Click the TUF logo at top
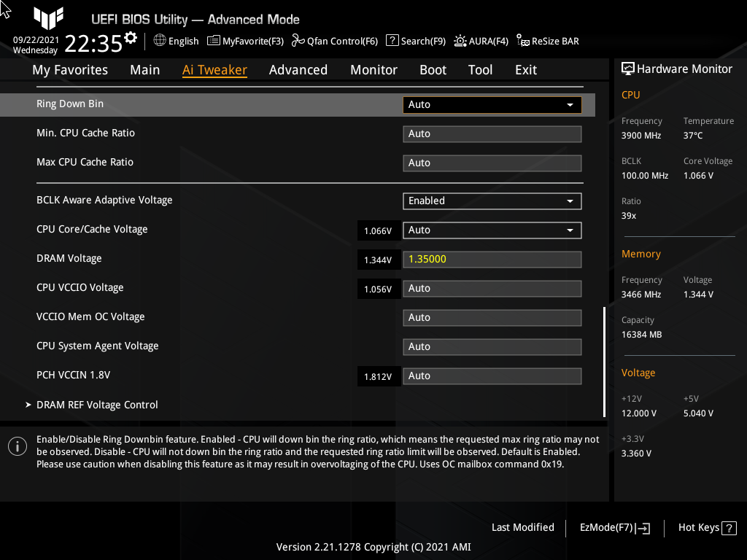 (48, 18)
